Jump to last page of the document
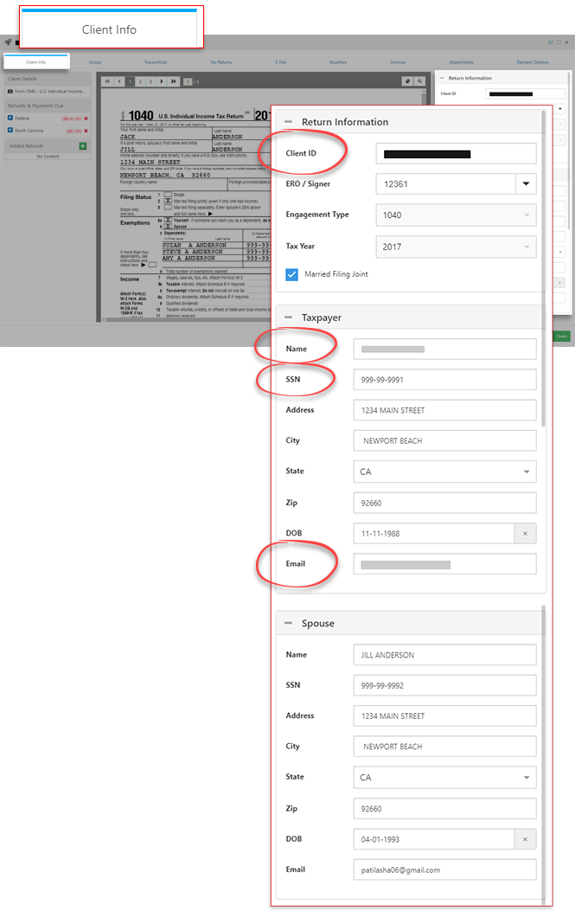The height and width of the screenshot is (924, 575). pos(173,81)
